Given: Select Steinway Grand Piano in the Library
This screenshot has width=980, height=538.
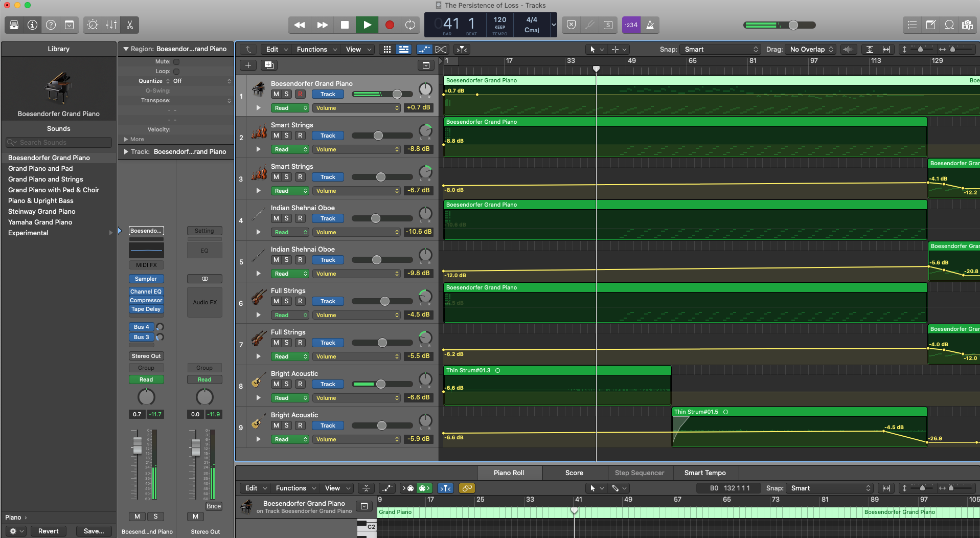Looking at the screenshot, I should point(41,211).
